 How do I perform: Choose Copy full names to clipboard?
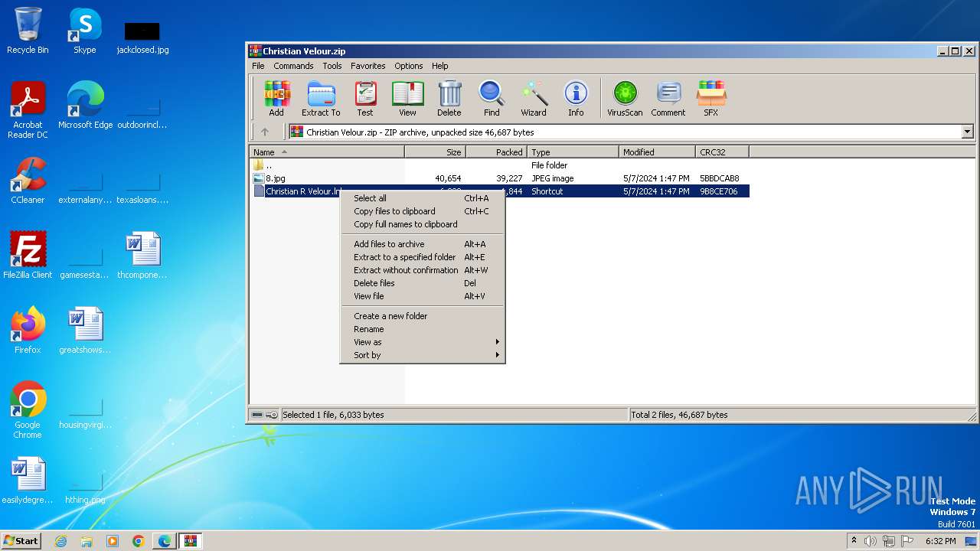pos(423,224)
